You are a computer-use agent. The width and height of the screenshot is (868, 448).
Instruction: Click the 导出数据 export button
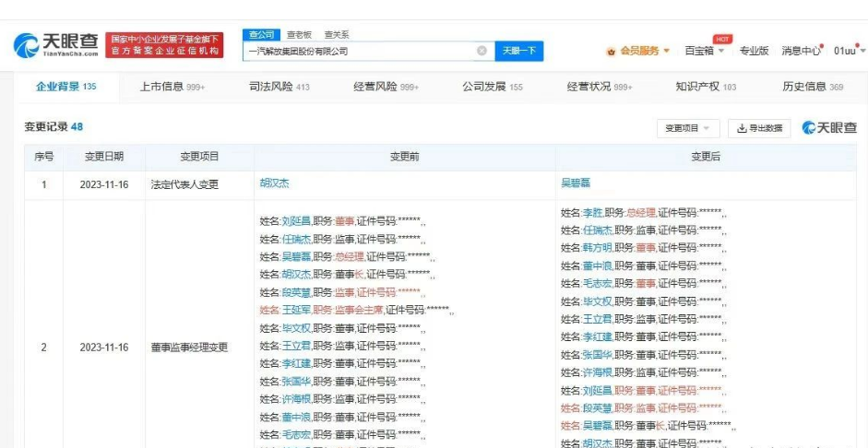tap(759, 128)
